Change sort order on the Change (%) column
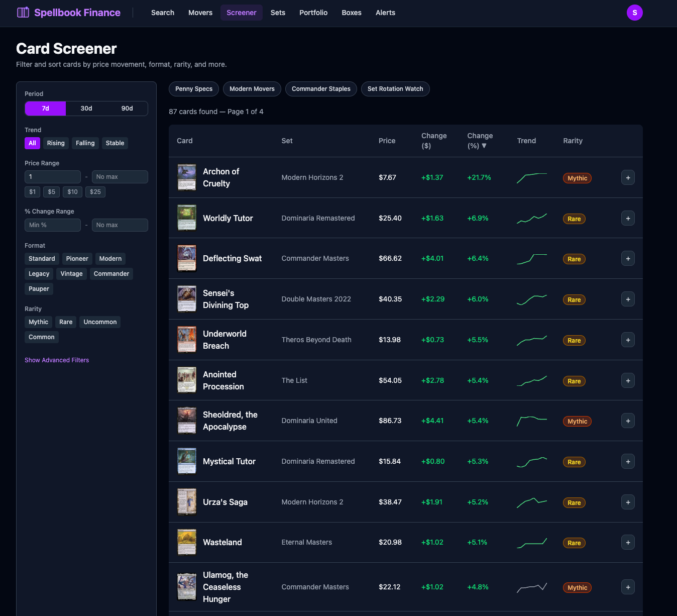This screenshot has height=616, width=677. 480,141
